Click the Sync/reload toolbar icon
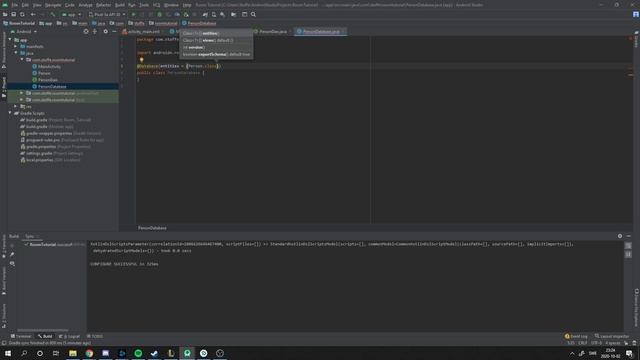 tap(22, 14)
